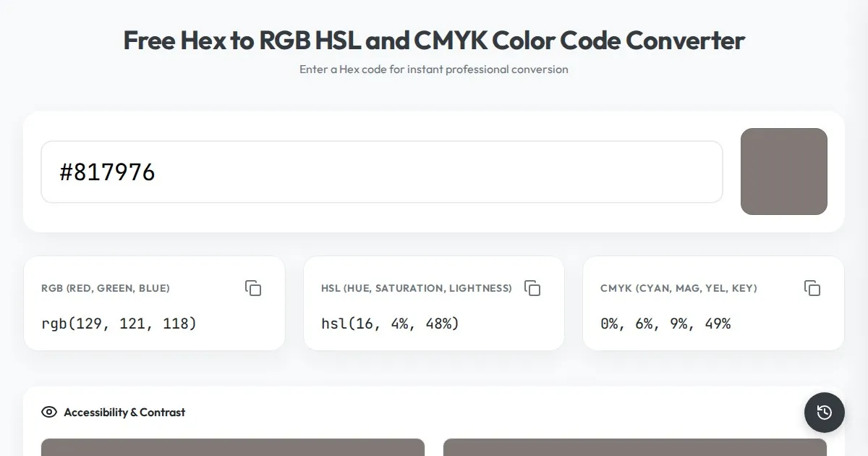Image resolution: width=868 pixels, height=456 pixels.
Task: Copy the CMYK value to clipboard
Action: [812, 288]
